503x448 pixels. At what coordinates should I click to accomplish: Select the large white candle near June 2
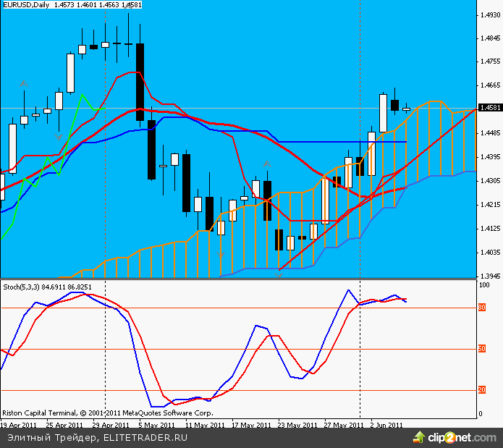[x=382, y=113]
